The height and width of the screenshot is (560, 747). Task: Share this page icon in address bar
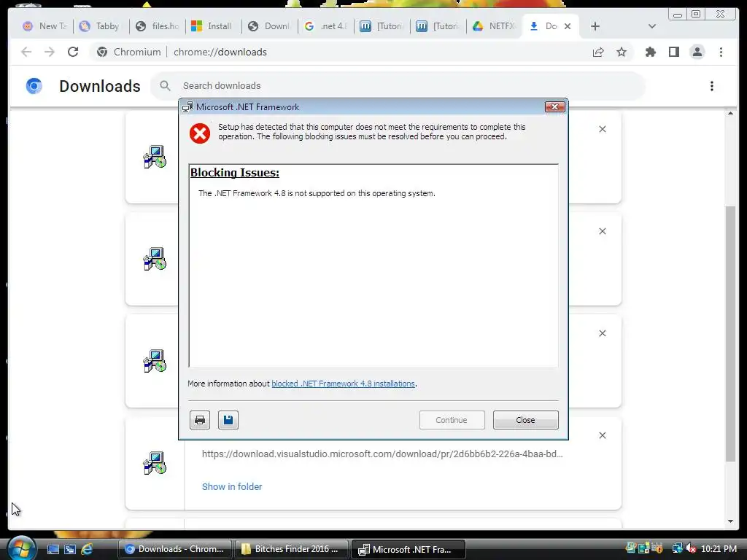tap(598, 52)
